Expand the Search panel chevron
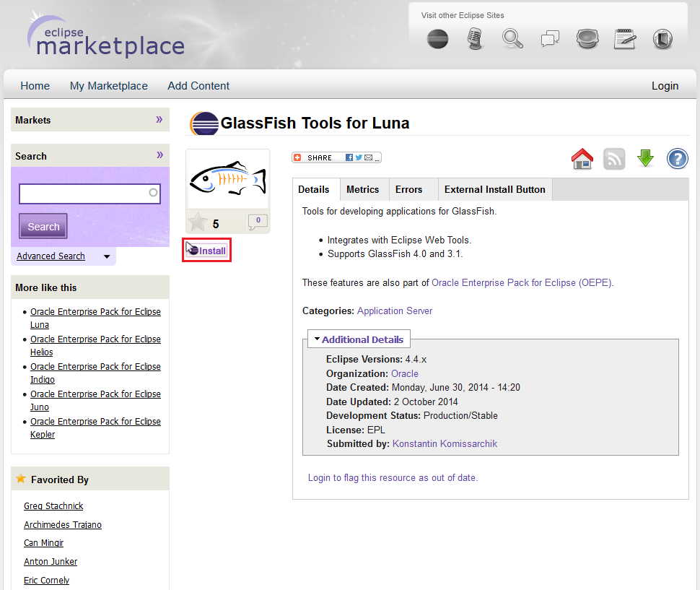This screenshot has width=700, height=590. [x=159, y=155]
